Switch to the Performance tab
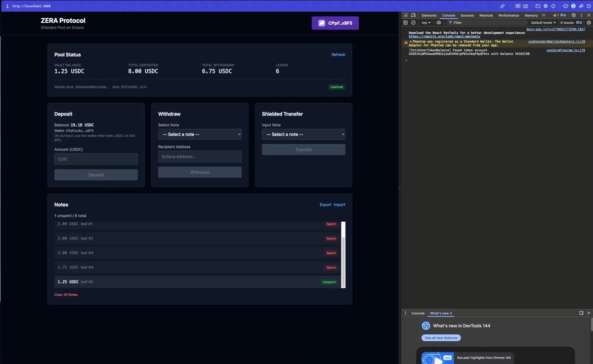This screenshot has height=364, width=593. (x=509, y=15)
